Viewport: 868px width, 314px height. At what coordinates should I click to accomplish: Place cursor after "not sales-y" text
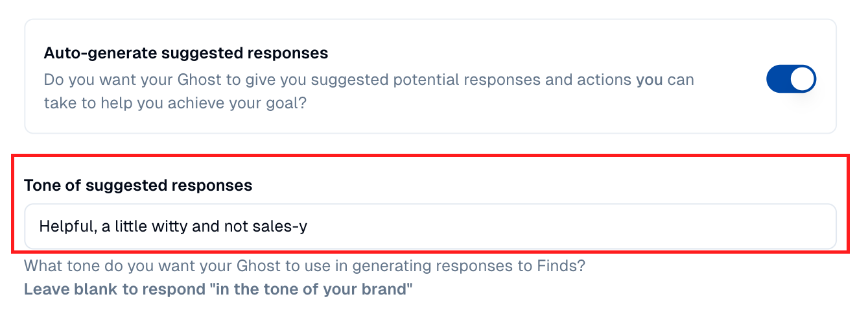point(308,226)
